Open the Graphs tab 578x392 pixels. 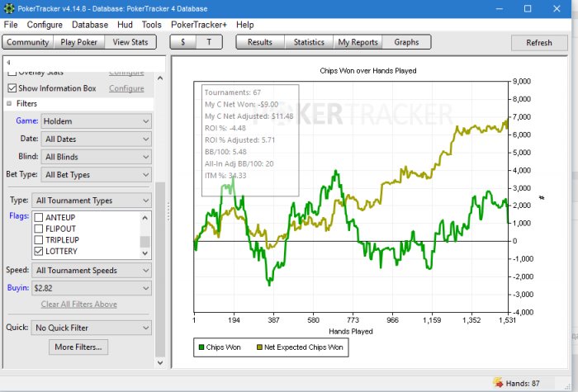point(406,42)
